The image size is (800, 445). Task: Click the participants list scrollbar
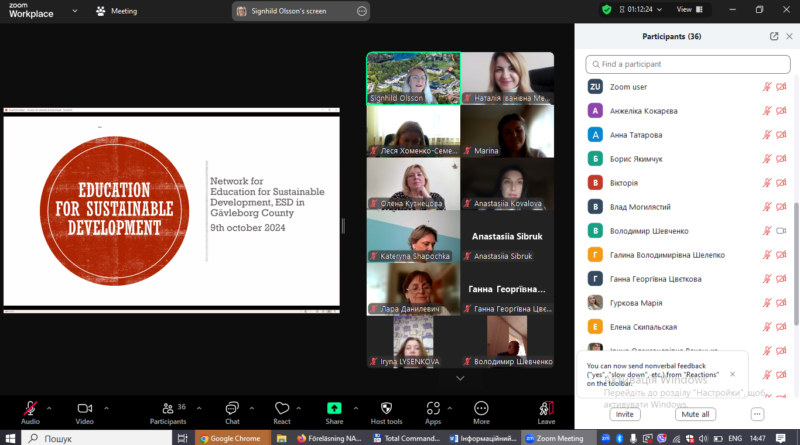pyautogui.click(x=796, y=263)
